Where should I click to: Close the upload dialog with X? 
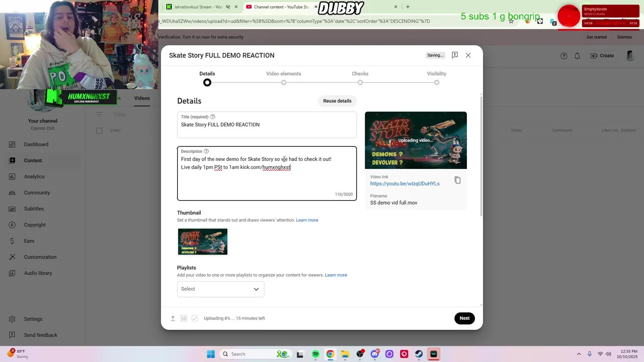(468, 55)
